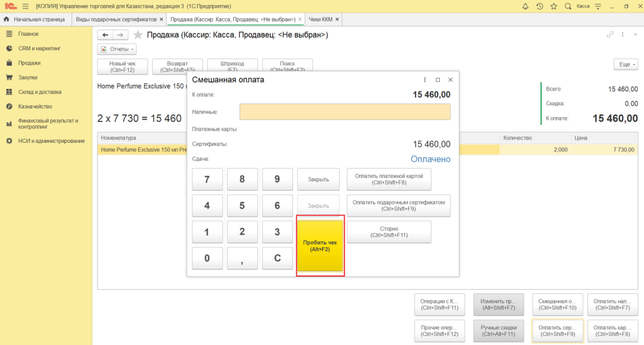Open Склад и доставка section
The width and height of the screenshot is (644, 345).
click(40, 92)
